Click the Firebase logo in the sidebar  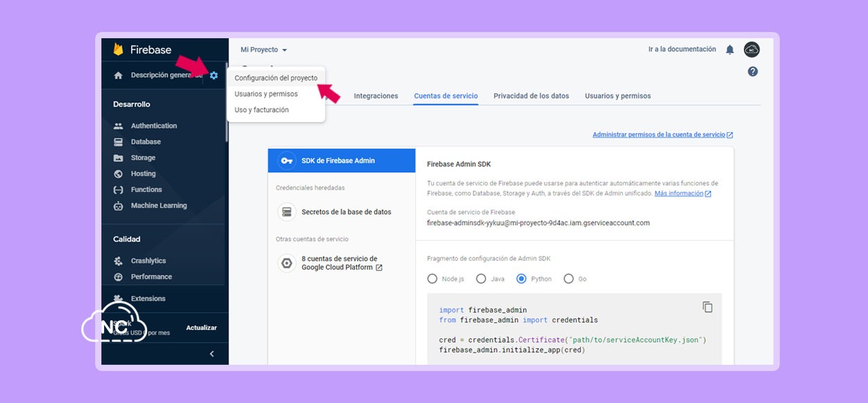[119, 49]
